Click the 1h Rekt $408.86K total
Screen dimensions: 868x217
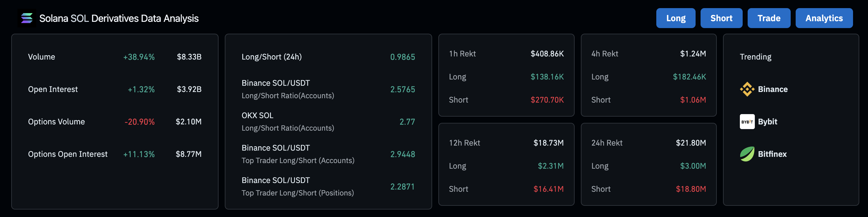[547, 54]
